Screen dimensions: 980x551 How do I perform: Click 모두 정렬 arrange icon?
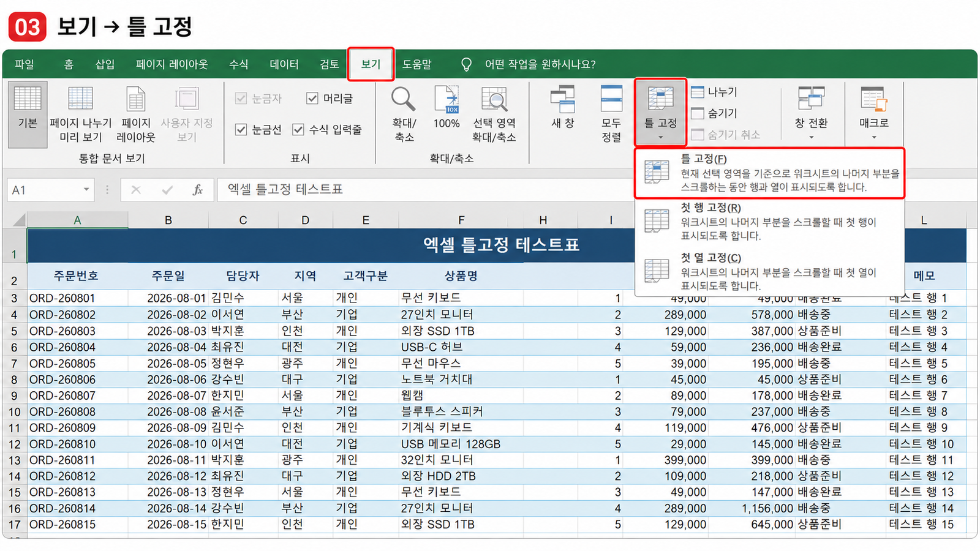click(x=611, y=99)
